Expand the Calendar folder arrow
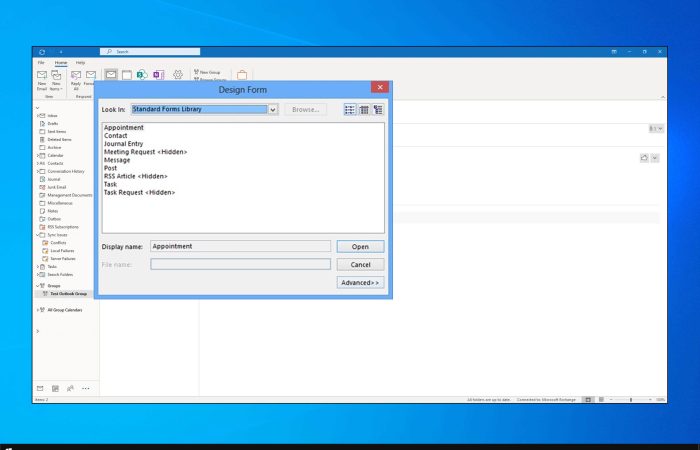The image size is (700, 450). pos(38,155)
